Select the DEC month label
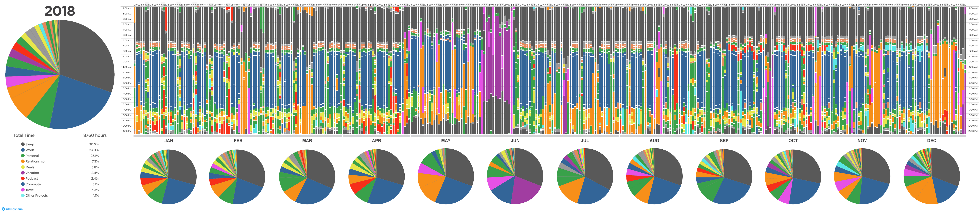 [x=931, y=141]
